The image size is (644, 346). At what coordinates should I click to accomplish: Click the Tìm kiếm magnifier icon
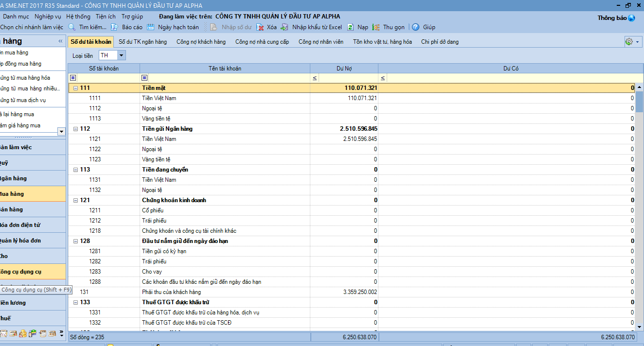[72, 27]
